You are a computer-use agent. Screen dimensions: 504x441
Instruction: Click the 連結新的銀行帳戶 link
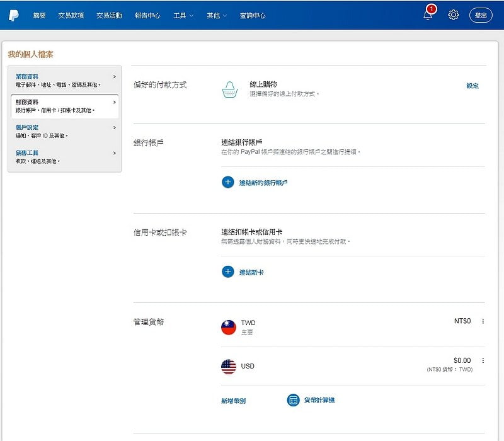263,183
